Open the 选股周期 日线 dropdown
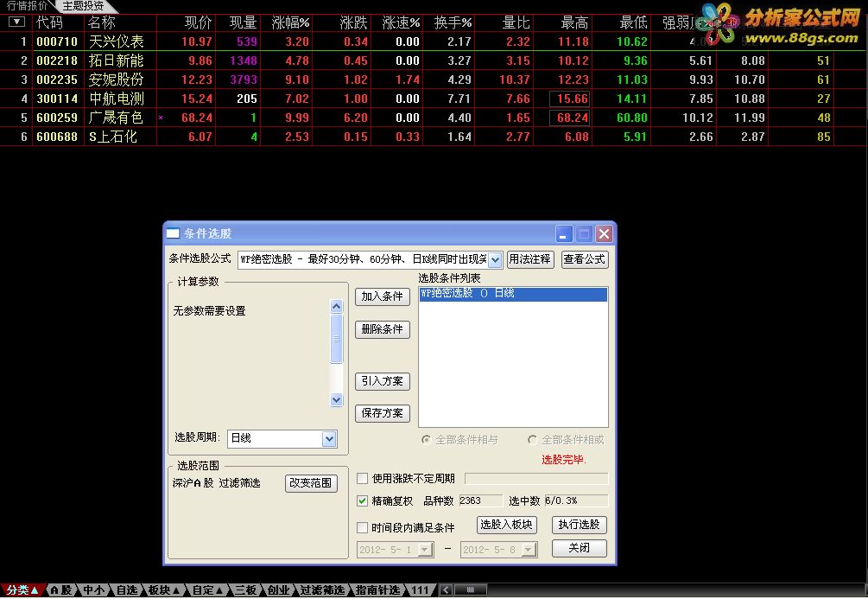 point(329,438)
